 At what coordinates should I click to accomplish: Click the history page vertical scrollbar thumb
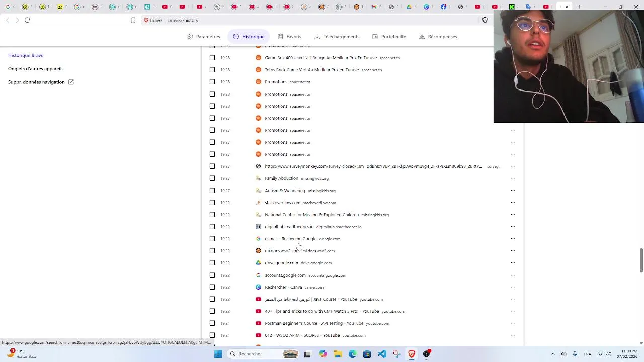641,260
